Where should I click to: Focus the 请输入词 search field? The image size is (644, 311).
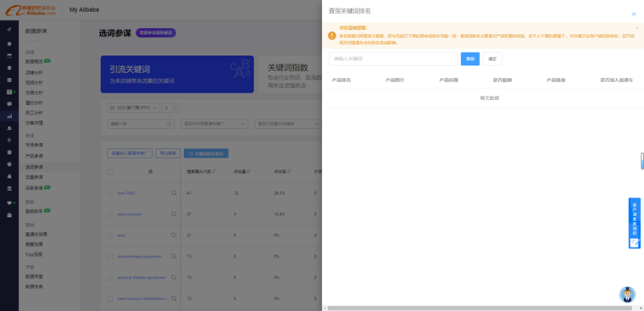[x=141, y=124]
